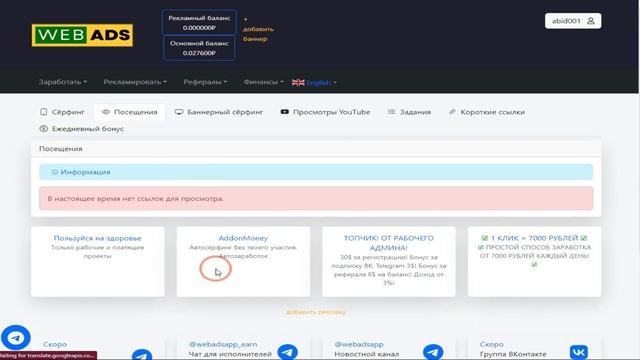Open the Ежедневный бонус tab
Image resolution: width=640 pixels, height=360 pixels.
(x=82, y=129)
